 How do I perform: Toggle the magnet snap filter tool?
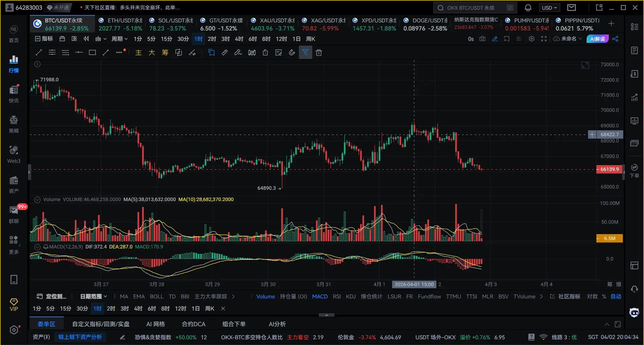pyautogui.click(x=305, y=53)
